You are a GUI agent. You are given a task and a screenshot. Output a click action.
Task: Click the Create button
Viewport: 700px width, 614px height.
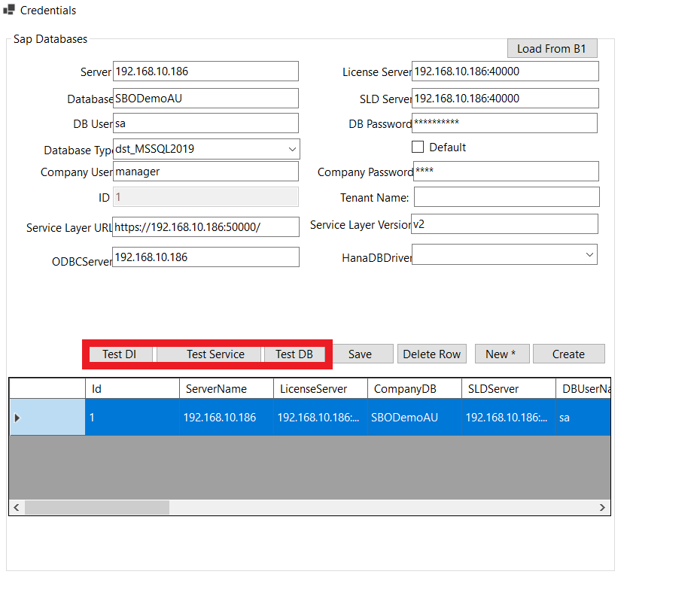(569, 354)
